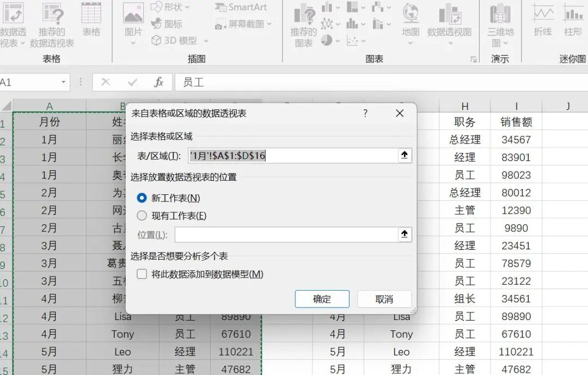The width and height of the screenshot is (588, 375).
Task: Open 推荐的数据透视表 in the ribbon
Action: click(x=52, y=24)
